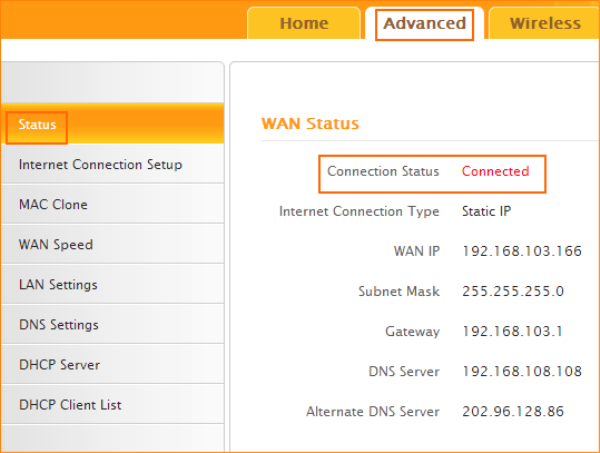
Task: Click the subnet mask value 255.255.255.0
Action: tap(513, 291)
